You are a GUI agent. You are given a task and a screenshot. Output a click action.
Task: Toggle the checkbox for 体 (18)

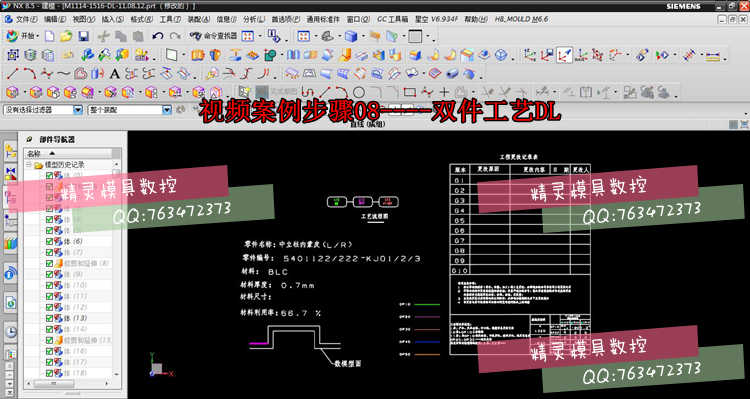49,373
